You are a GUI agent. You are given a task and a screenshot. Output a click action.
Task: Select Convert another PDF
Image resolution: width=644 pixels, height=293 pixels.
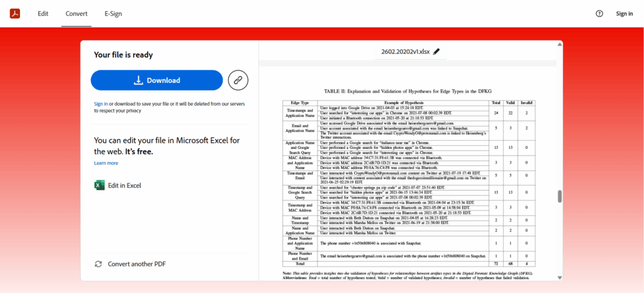pos(136,264)
